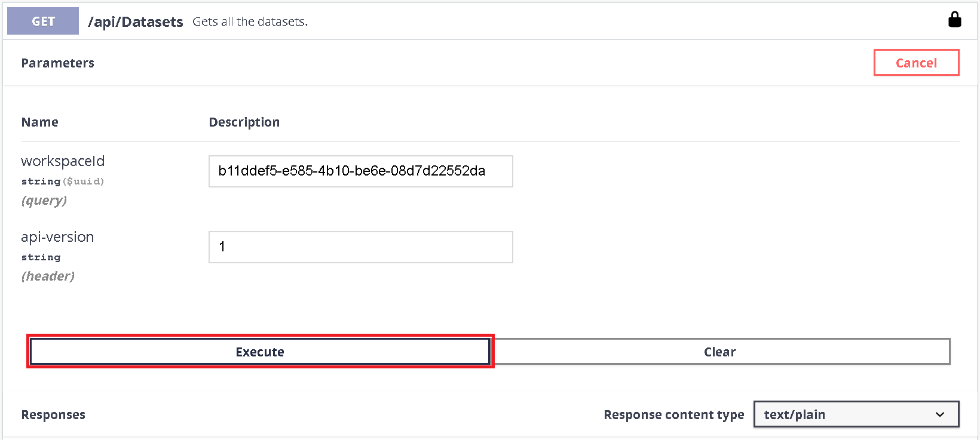The width and height of the screenshot is (980, 440).
Task: Focus the api-version input field
Action: point(360,247)
